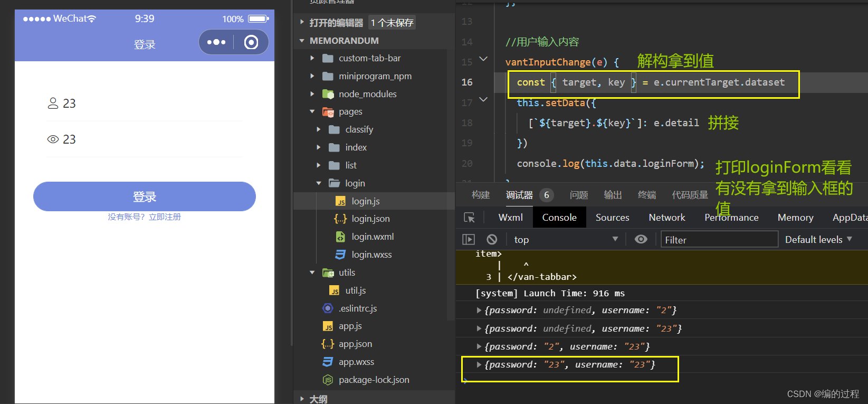The width and height of the screenshot is (868, 404).
Task: Open app.wxss file
Action: 356,362
